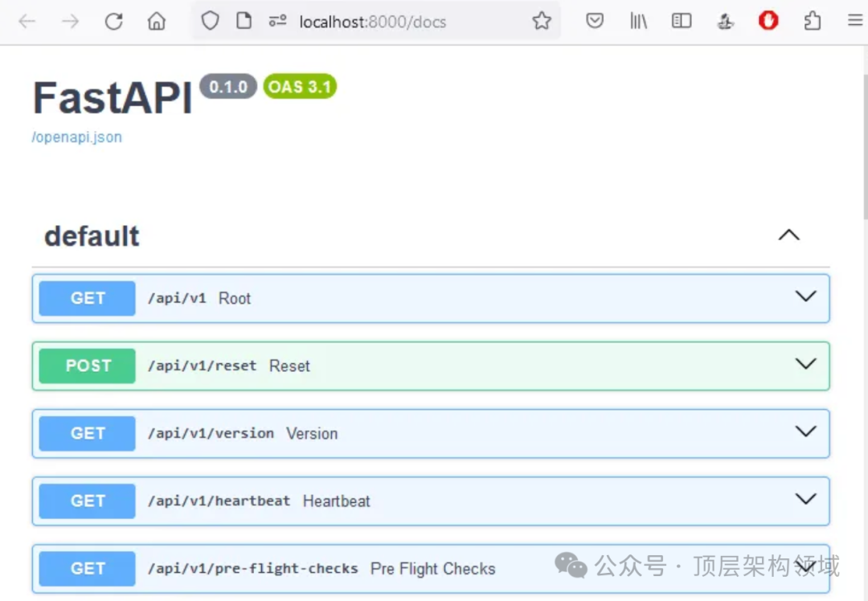The image size is (868, 601).
Task: Click the 'Pre Flight Checks' summary text
Action: tap(433, 569)
